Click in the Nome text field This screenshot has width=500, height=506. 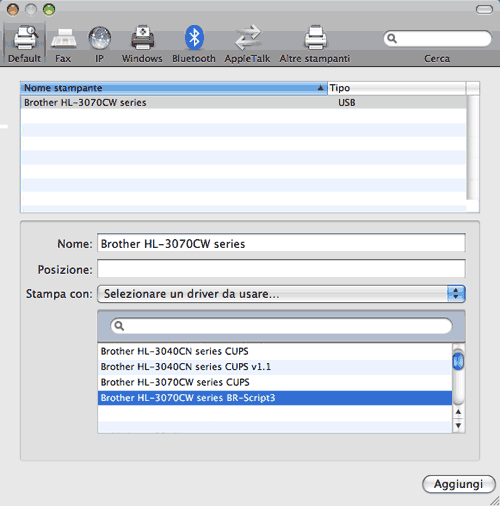(x=281, y=243)
